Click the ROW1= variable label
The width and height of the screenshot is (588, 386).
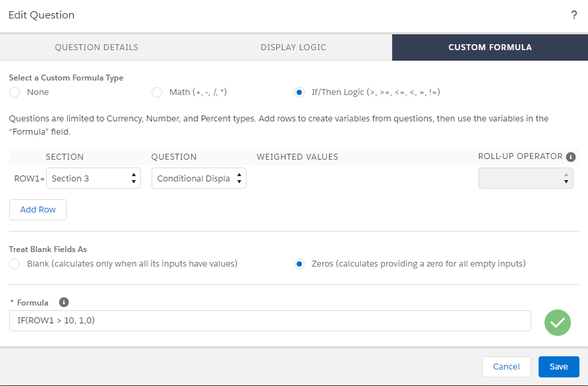(29, 178)
